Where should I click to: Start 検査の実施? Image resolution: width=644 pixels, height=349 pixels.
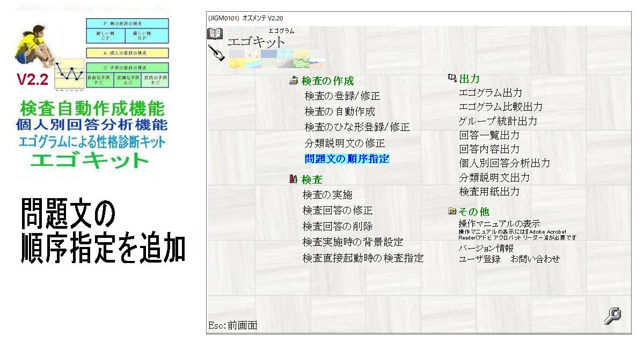(x=327, y=195)
